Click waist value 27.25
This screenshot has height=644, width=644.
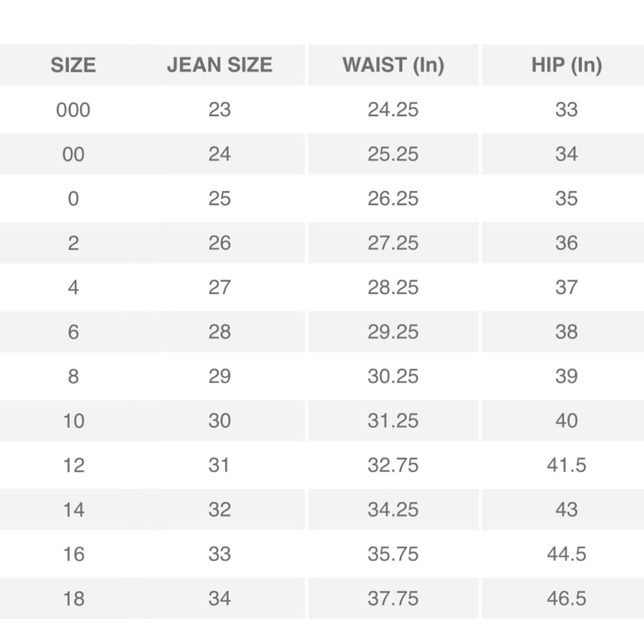(393, 243)
